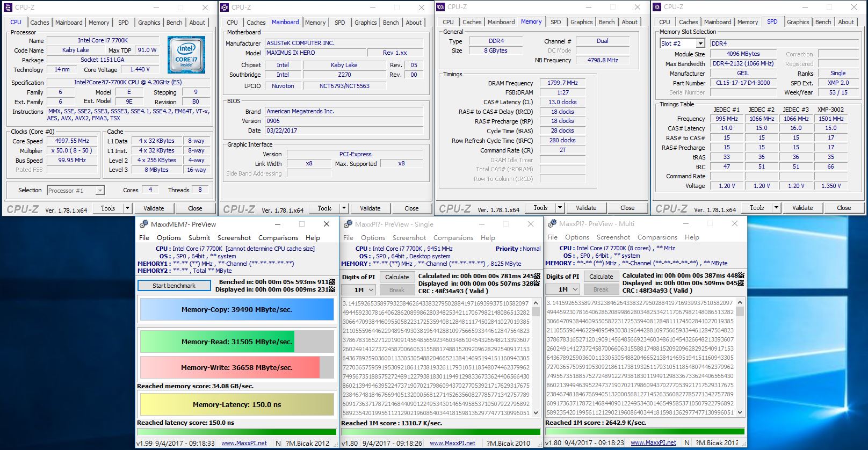868x450 pixels.
Task: Open the Submit menu in MaxxMEM
Action: [x=199, y=237]
